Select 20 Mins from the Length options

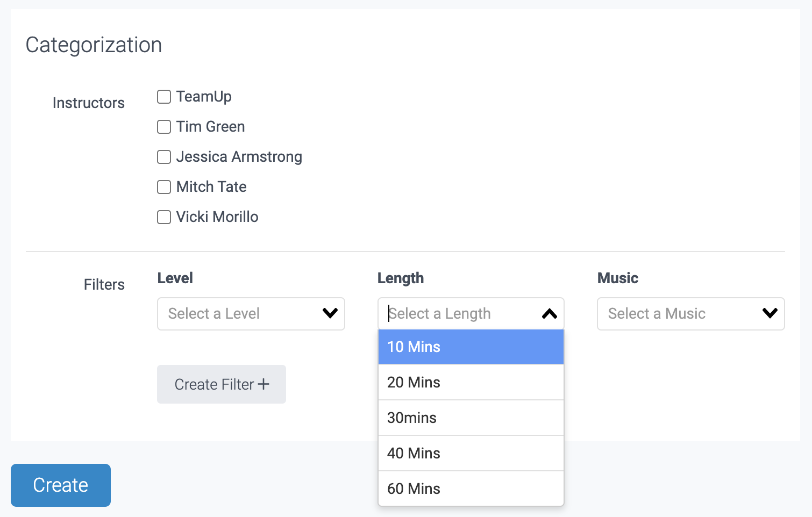click(471, 382)
